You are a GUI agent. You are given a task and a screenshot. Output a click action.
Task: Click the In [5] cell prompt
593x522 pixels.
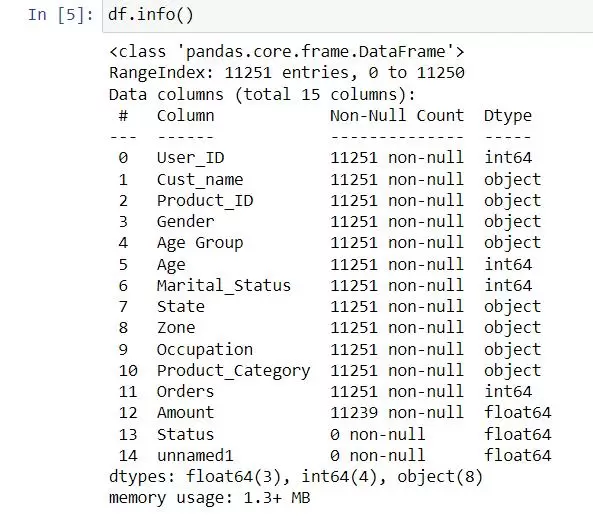61,15
